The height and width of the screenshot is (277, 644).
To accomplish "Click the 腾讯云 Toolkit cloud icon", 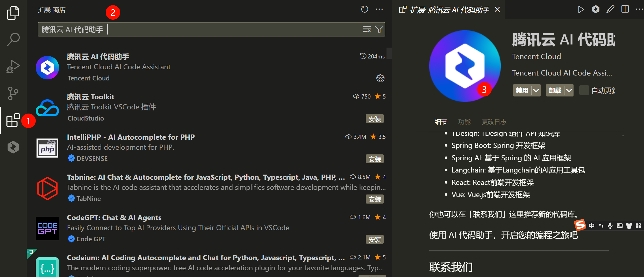I will pyautogui.click(x=47, y=108).
